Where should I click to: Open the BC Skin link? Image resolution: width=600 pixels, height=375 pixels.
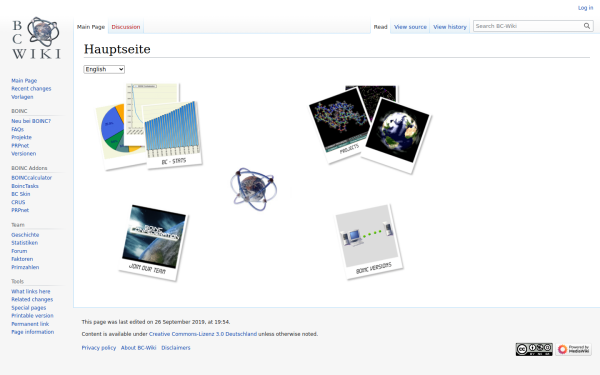(21, 194)
